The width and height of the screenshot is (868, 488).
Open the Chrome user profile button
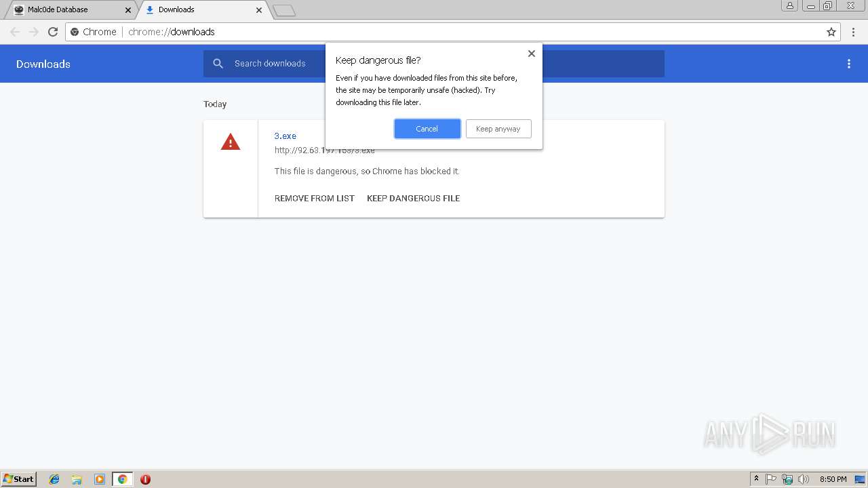789,6
